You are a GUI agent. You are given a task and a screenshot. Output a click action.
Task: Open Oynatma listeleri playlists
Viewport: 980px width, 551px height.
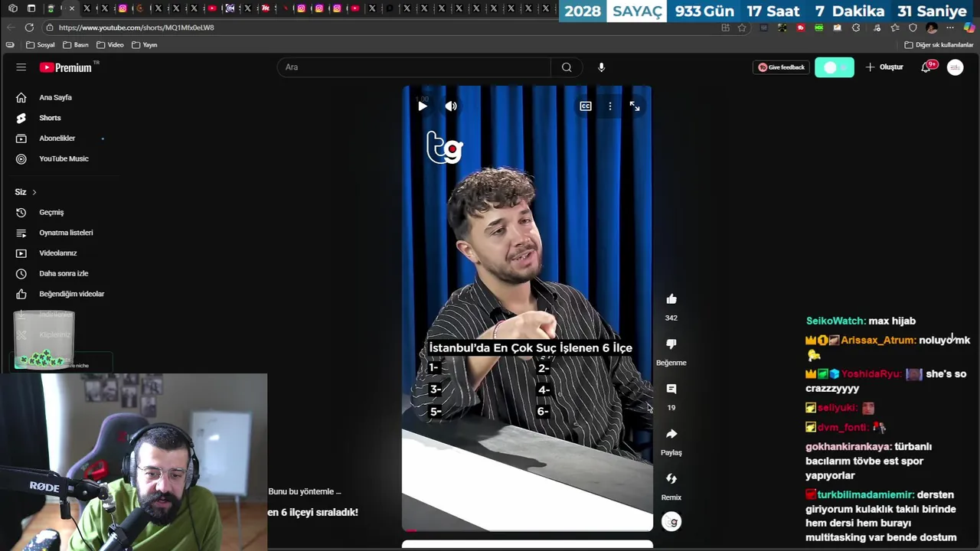click(66, 233)
